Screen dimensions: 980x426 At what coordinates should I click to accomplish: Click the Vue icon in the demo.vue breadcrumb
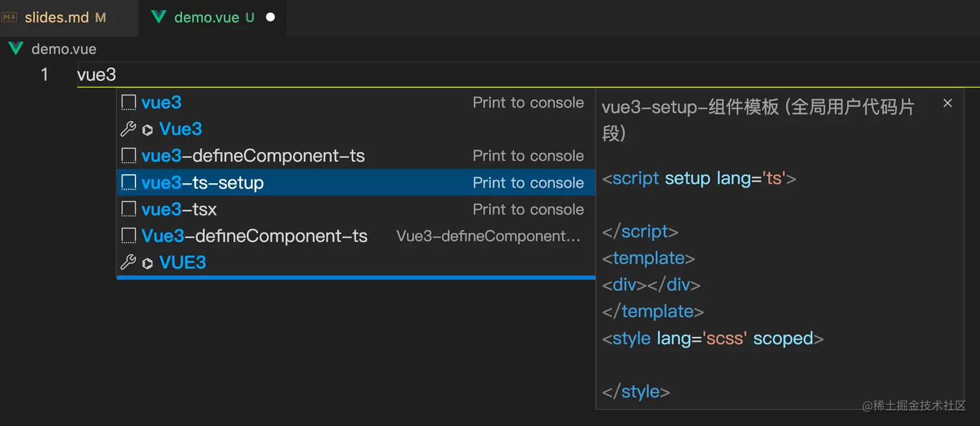coord(16,49)
